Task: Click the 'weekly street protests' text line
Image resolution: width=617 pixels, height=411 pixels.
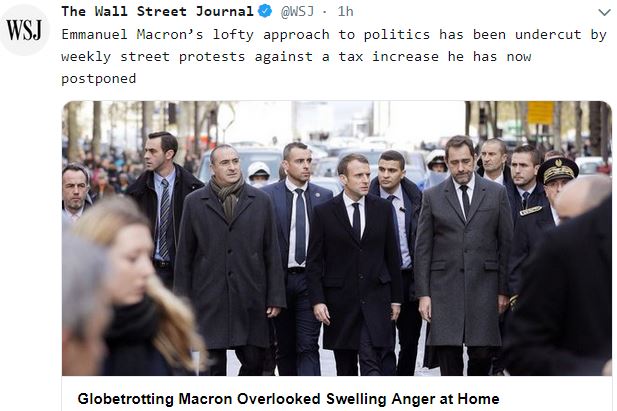Action: pyautogui.click(x=296, y=57)
